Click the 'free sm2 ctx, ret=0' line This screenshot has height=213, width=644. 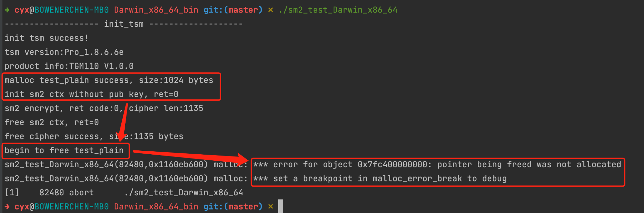[52, 122]
